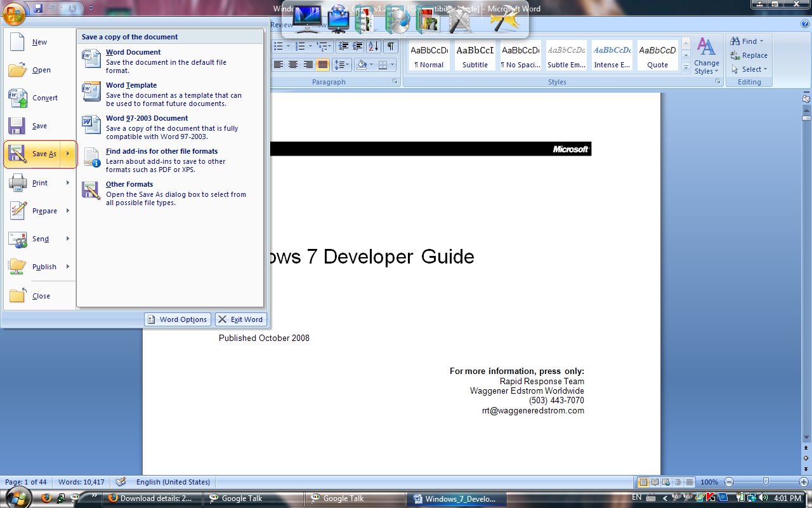Click New in the Office menu

[39, 42]
